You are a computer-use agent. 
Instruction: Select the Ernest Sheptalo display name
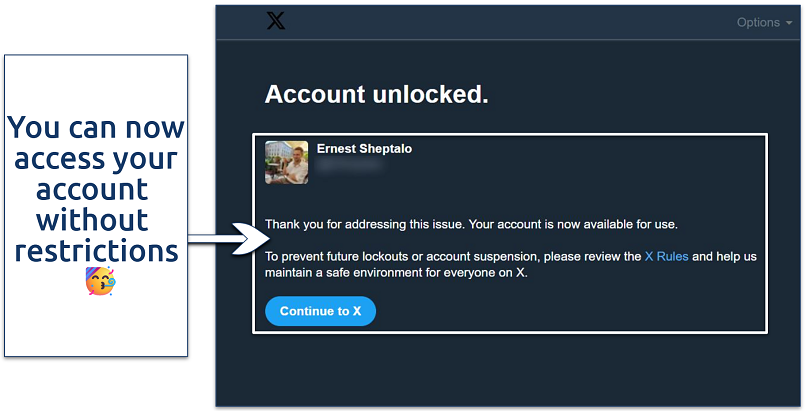click(x=364, y=149)
